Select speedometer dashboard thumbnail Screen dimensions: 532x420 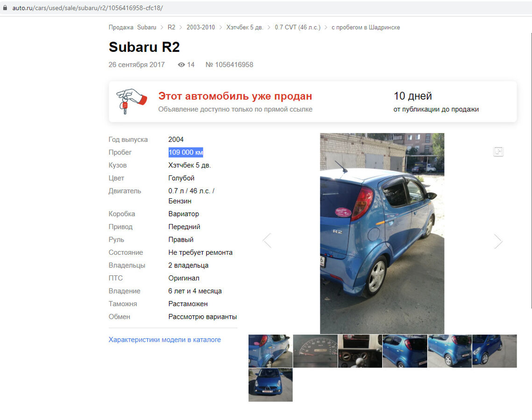[315, 351]
